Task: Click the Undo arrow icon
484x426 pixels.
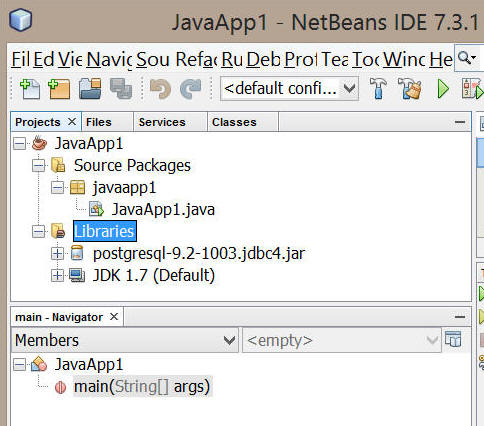Action: 160,89
